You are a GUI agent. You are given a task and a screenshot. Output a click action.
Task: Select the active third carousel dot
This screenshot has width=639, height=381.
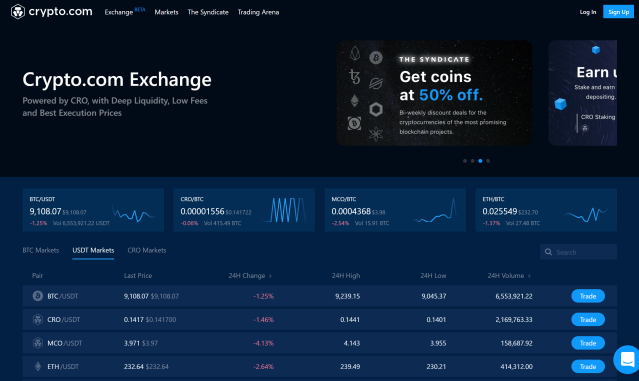coord(480,161)
